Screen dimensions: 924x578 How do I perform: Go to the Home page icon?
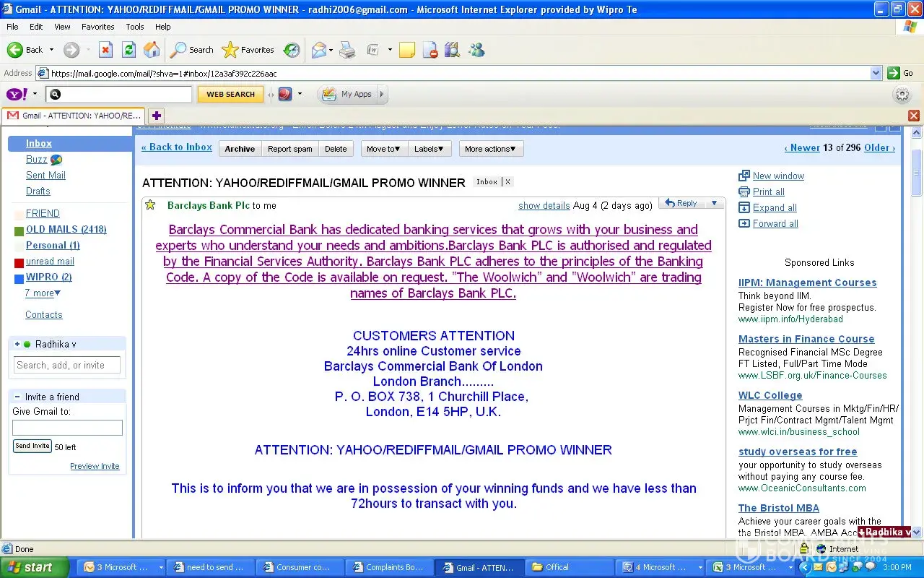click(x=152, y=50)
